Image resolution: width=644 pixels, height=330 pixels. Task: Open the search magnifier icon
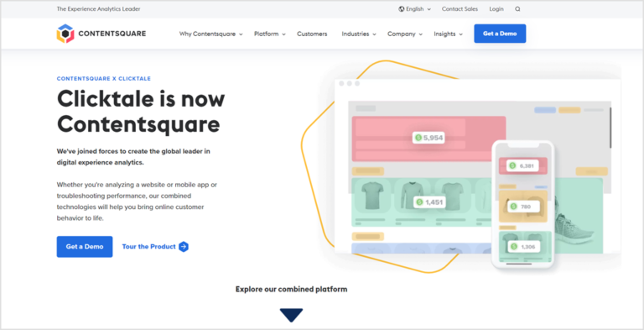pyautogui.click(x=517, y=9)
